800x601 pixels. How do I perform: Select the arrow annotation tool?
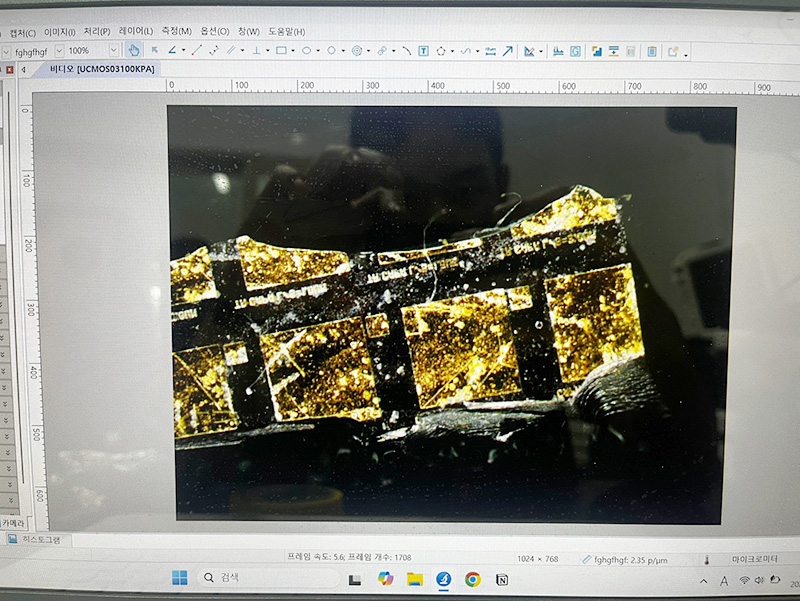(507, 51)
